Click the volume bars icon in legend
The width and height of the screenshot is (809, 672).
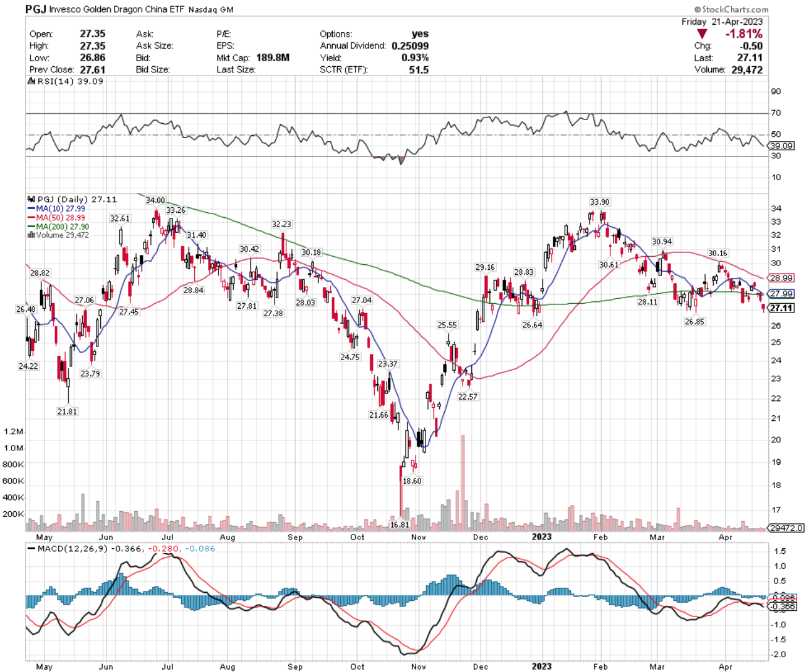[x=31, y=235]
